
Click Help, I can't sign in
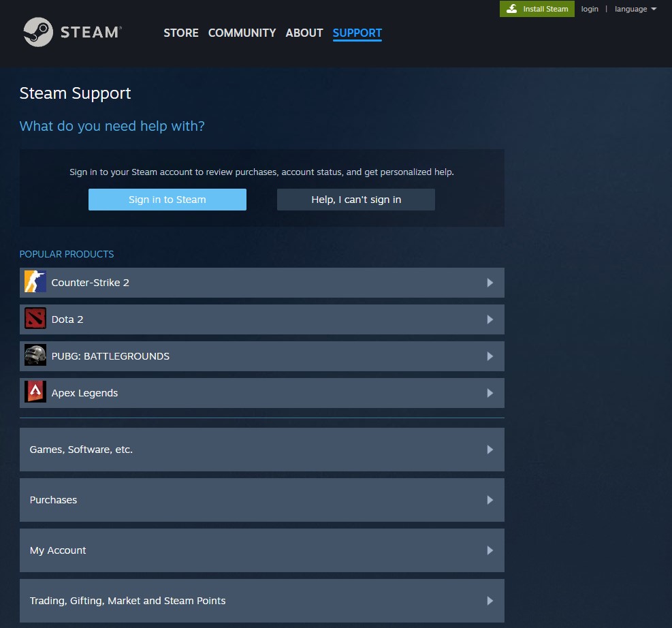coord(356,200)
